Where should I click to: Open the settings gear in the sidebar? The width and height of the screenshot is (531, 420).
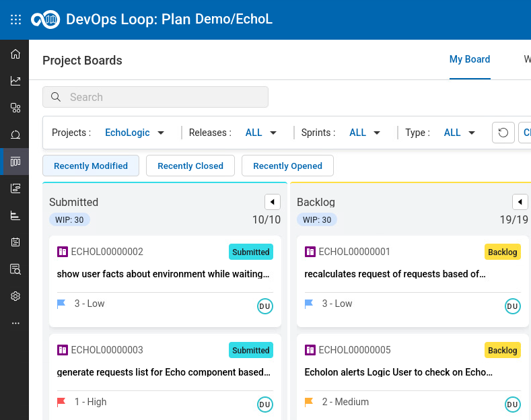pyautogui.click(x=15, y=296)
